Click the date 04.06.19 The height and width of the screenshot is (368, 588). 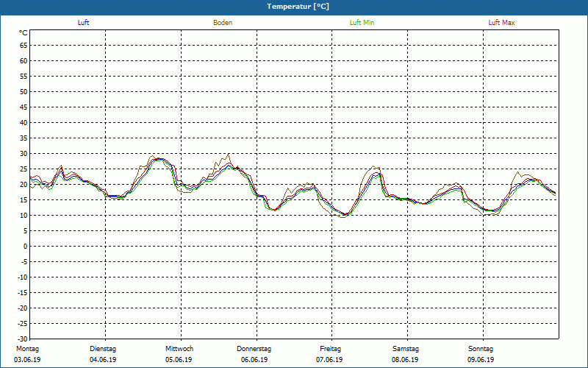point(103,360)
